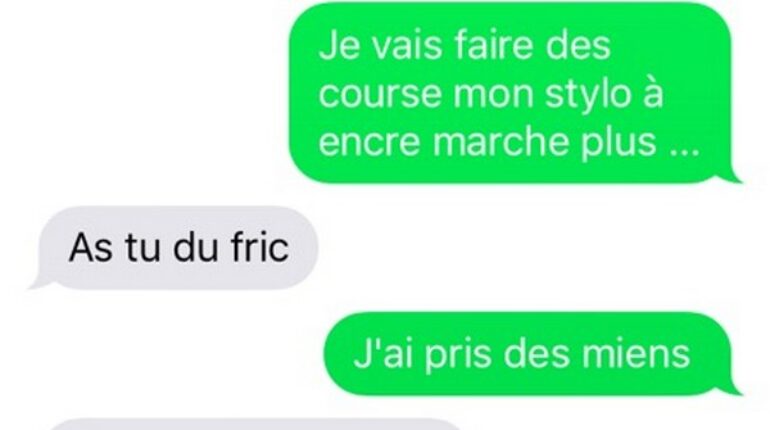Click the ellipsis after 'marche plus'
This screenshot has height=430, width=770.
[x=685, y=152]
